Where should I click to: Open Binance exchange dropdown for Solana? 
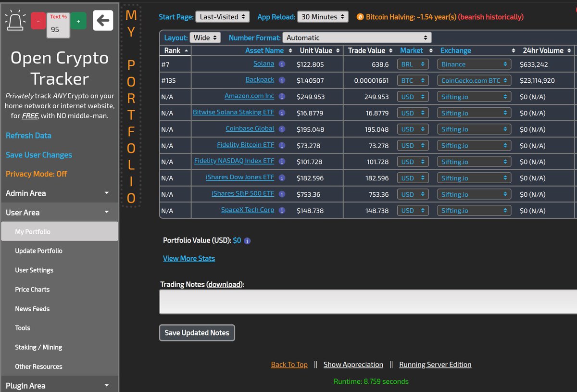[474, 64]
